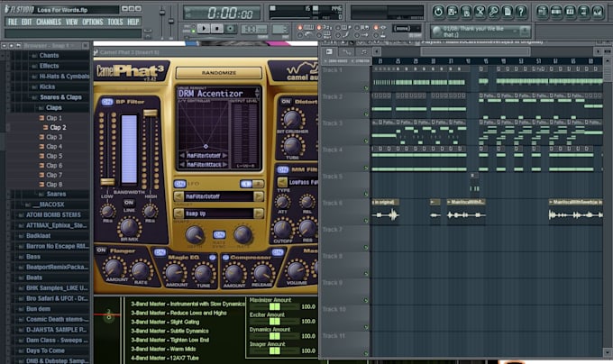Click the RANDOMIZE button in CamelPhat

(218, 73)
